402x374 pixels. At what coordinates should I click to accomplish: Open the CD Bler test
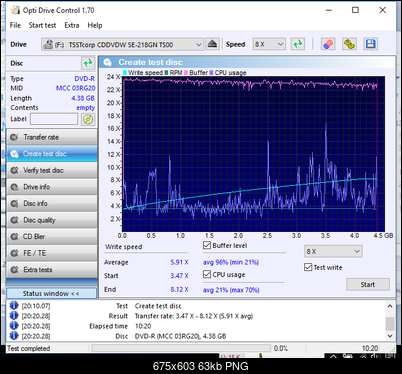tap(52, 237)
